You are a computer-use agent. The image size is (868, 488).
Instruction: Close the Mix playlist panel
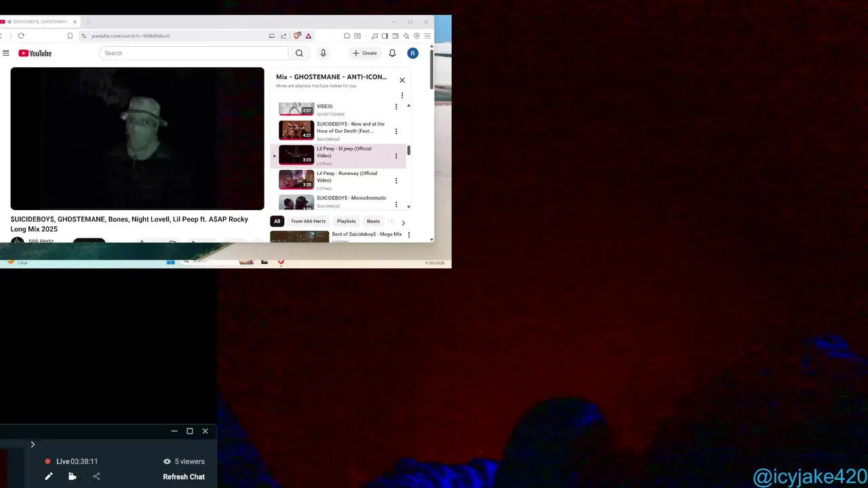[402, 80]
